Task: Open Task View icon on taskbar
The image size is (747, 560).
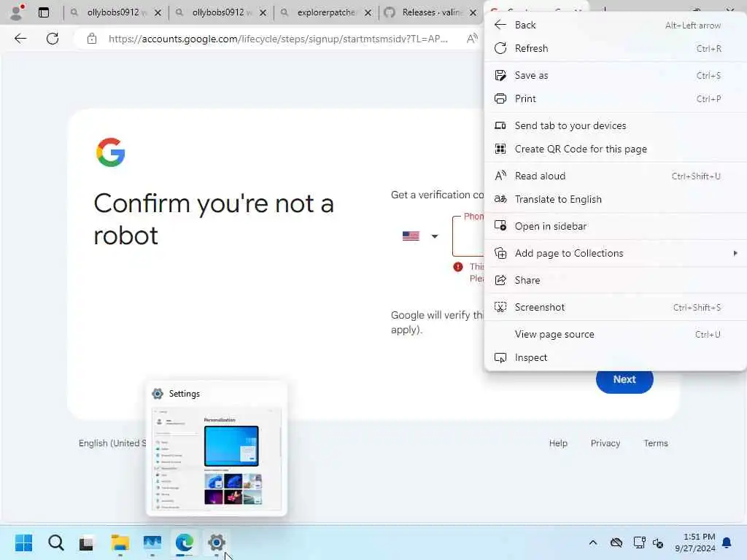Action: pos(88,542)
